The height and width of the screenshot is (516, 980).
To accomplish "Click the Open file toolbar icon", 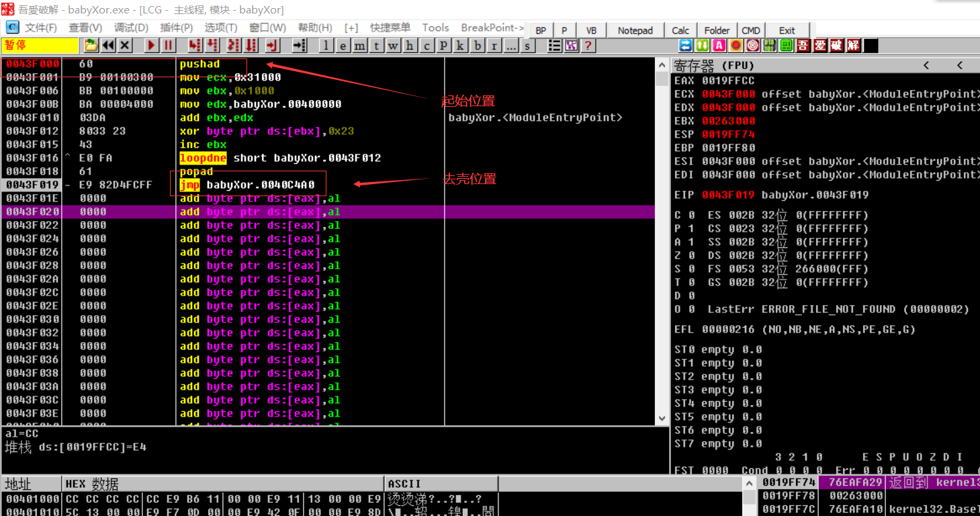I will (x=90, y=46).
